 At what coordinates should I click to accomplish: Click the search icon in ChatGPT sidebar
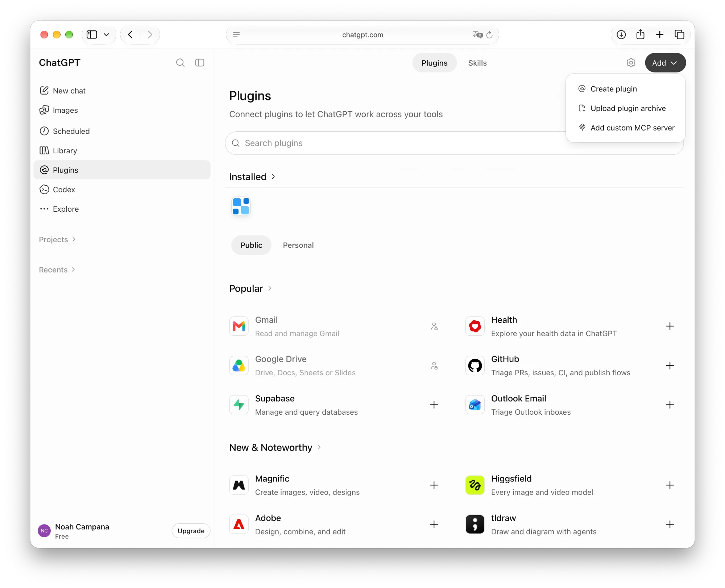180,63
